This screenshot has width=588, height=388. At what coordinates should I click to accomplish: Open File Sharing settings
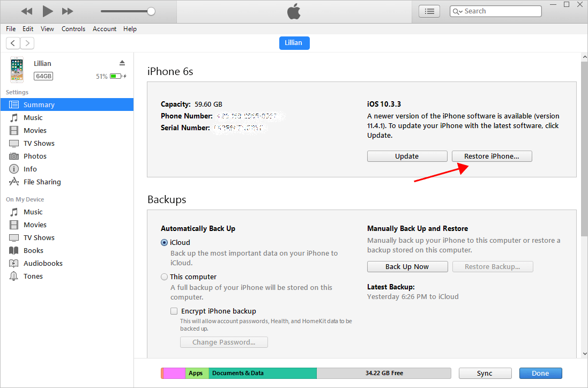tap(67, 182)
